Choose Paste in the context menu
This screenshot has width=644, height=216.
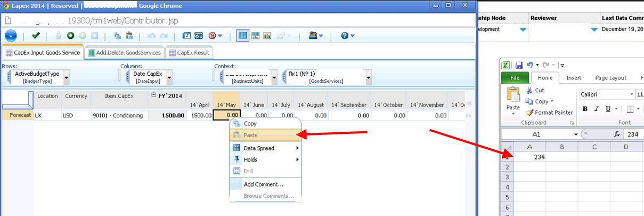(265, 135)
